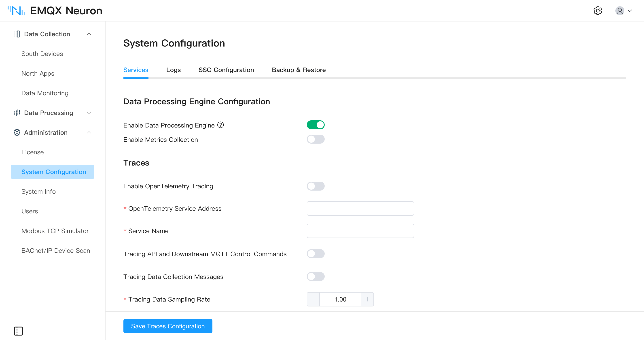Collapse the Administration menu chevron

coord(89,132)
